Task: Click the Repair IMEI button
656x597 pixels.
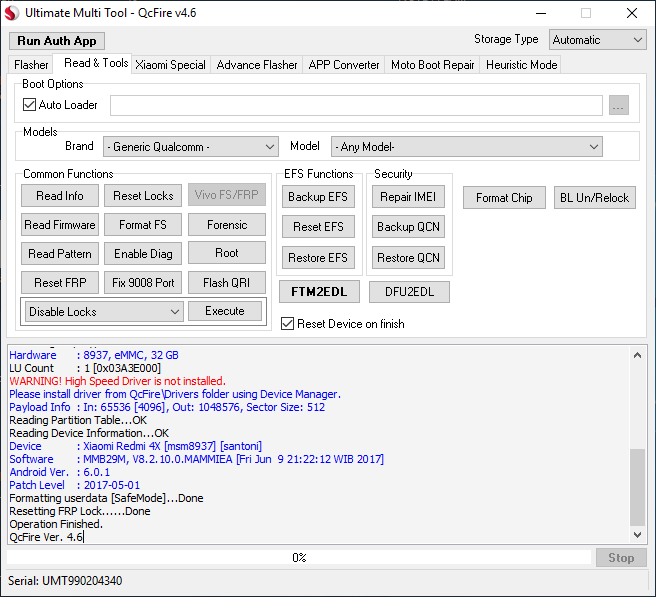Action: pyautogui.click(x=408, y=197)
